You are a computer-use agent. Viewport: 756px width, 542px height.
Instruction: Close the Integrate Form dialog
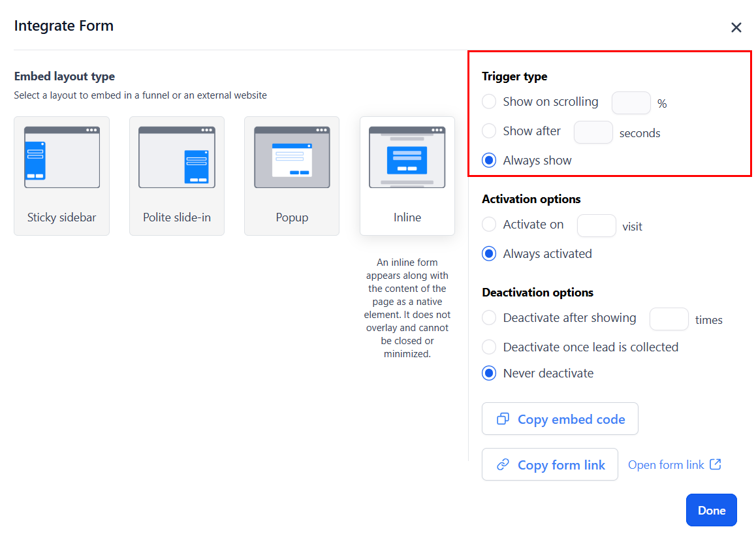pyautogui.click(x=736, y=27)
